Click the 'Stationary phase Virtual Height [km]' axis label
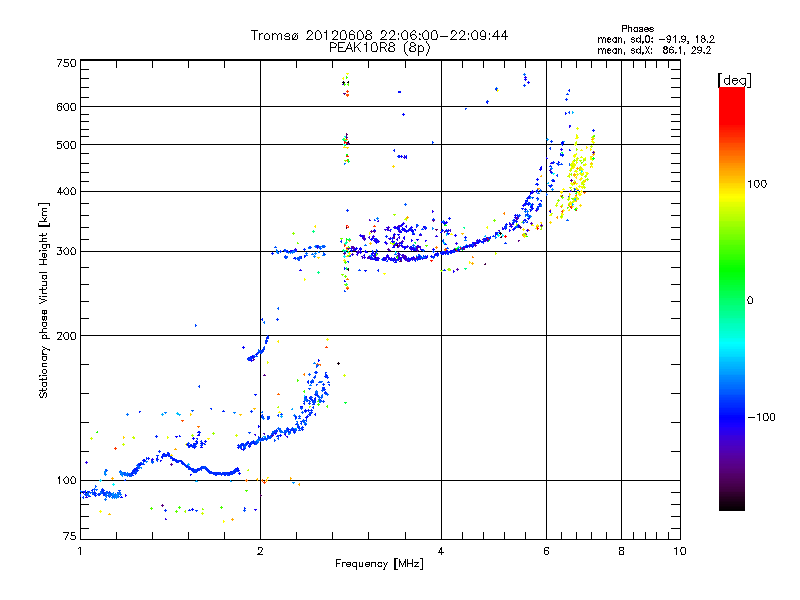 (x=44, y=300)
